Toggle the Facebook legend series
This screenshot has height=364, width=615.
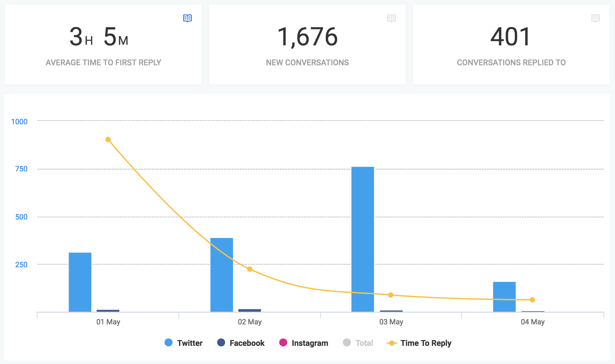click(247, 343)
